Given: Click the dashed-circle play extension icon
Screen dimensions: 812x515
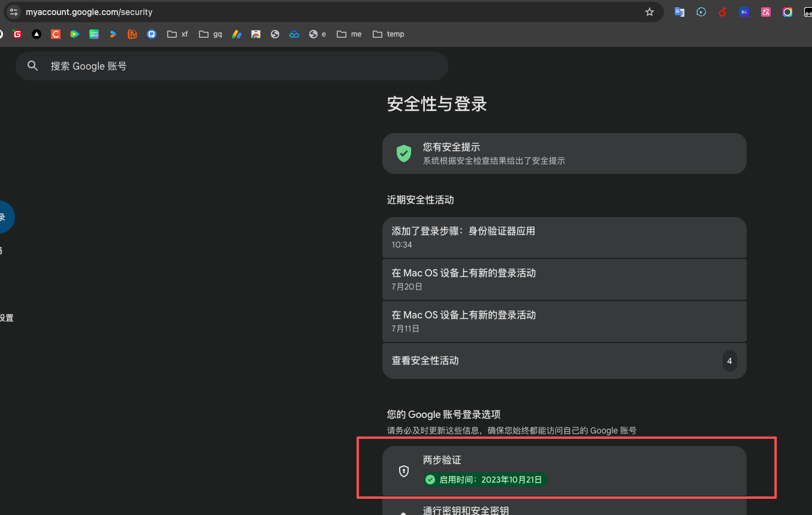Looking at the screenshot, I should point(701,12).
